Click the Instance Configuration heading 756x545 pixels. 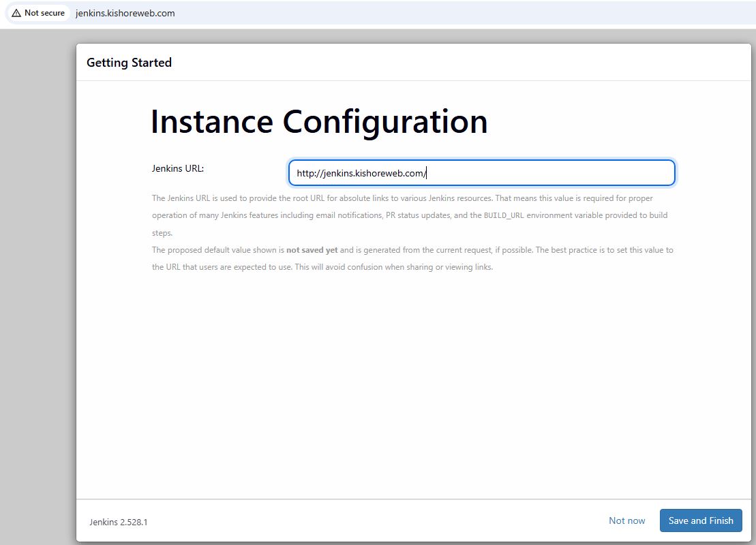[318, 122]
